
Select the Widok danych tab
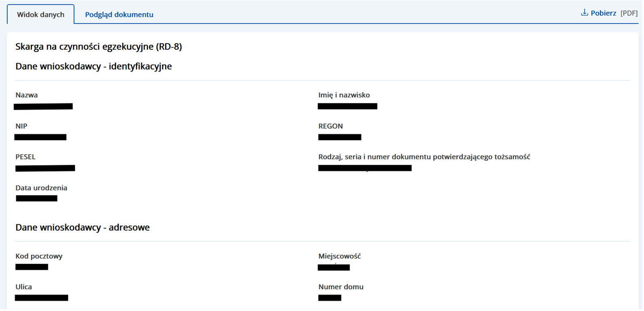[x=40, y=15]
